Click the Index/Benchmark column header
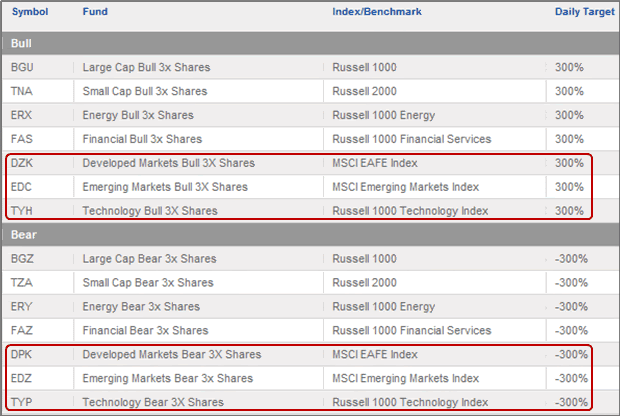Viewport: 620px width, 416px height. click(x=377, y=12)
